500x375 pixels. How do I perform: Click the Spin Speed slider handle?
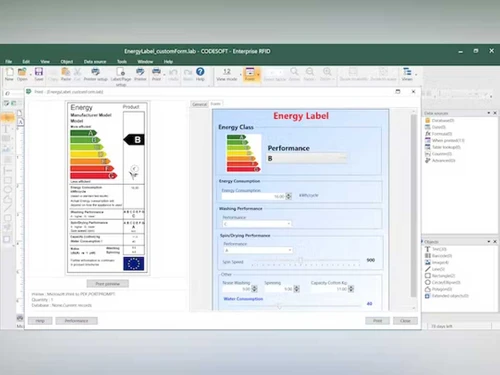pos(300,260)
